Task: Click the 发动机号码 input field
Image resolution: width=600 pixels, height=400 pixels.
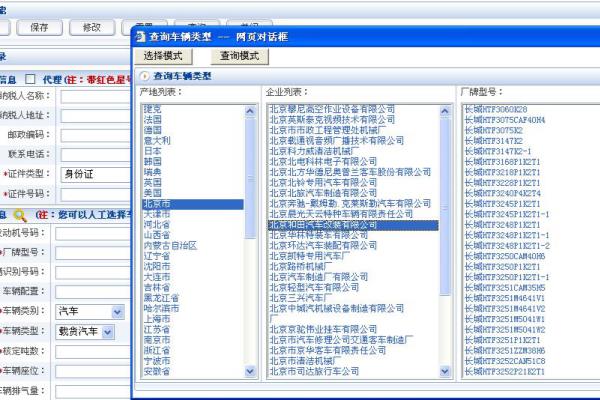Action: coord(93,233)
